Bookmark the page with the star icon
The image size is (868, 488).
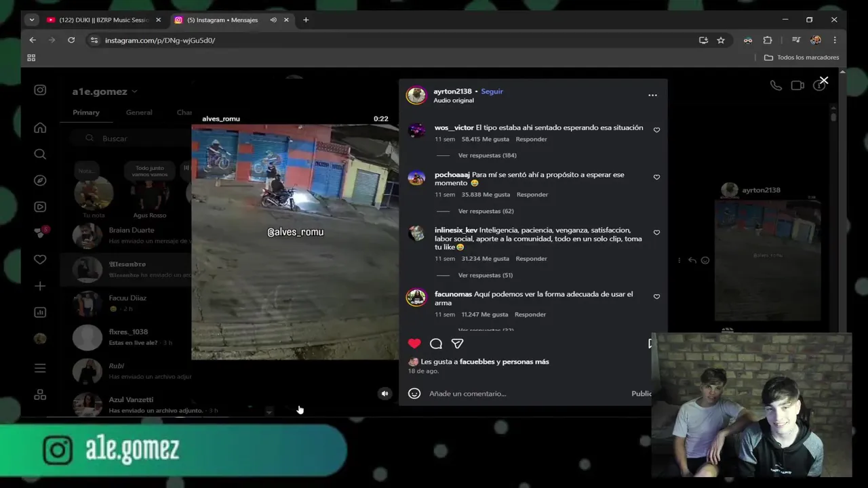click(x=721, y=40)
